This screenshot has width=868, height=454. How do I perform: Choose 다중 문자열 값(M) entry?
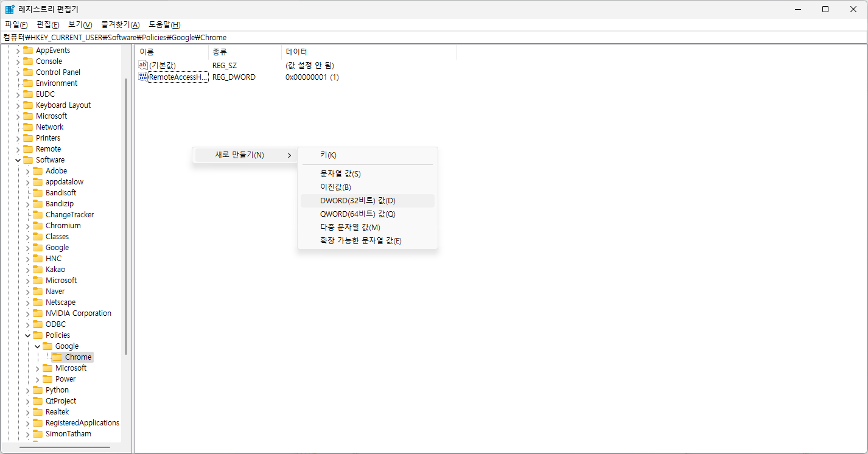click(368, 228)
